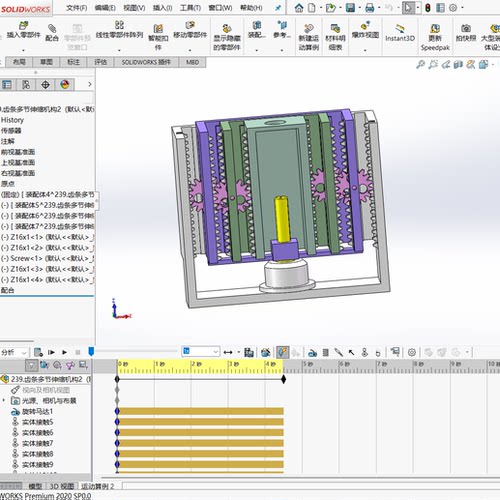The image size is (500, 500).
Task: Switch to the 3D 视图 bottom tab
Action: click(62, 486)
